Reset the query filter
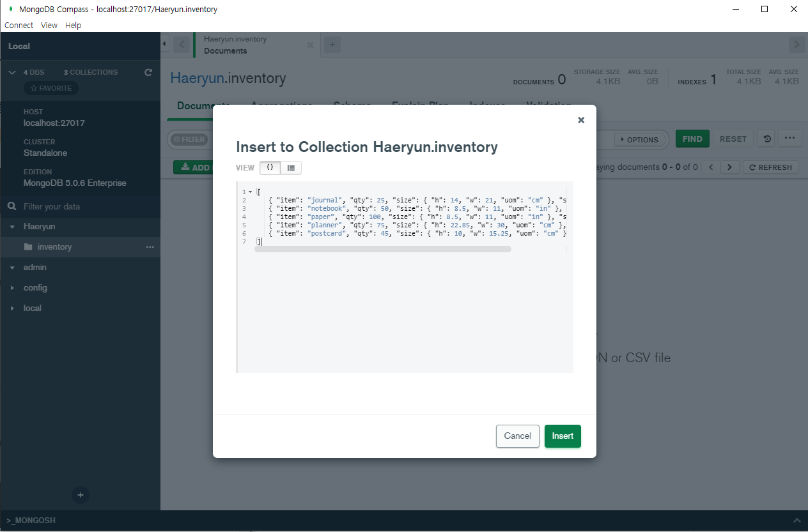This screenshot has height=532, width=808. (733, 139)
